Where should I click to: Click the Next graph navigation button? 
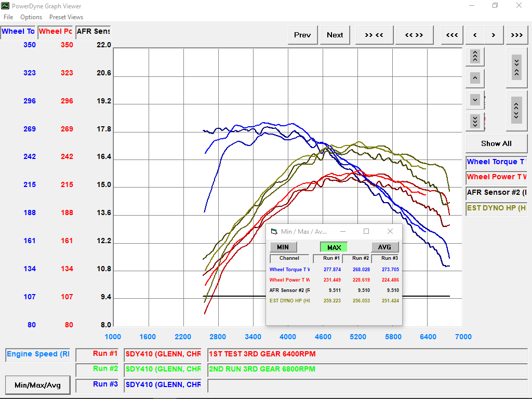[x=335, y=35]
